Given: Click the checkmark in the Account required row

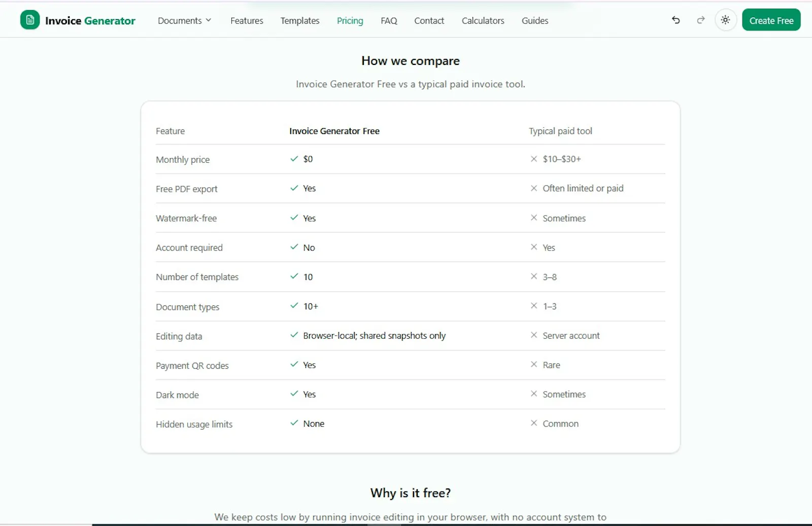Looking at the screenshot, I should pos(294,247).
